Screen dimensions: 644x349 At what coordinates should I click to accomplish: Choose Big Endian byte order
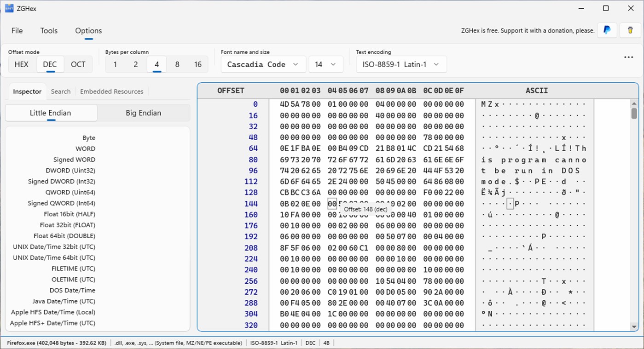[x=144, y=113]
